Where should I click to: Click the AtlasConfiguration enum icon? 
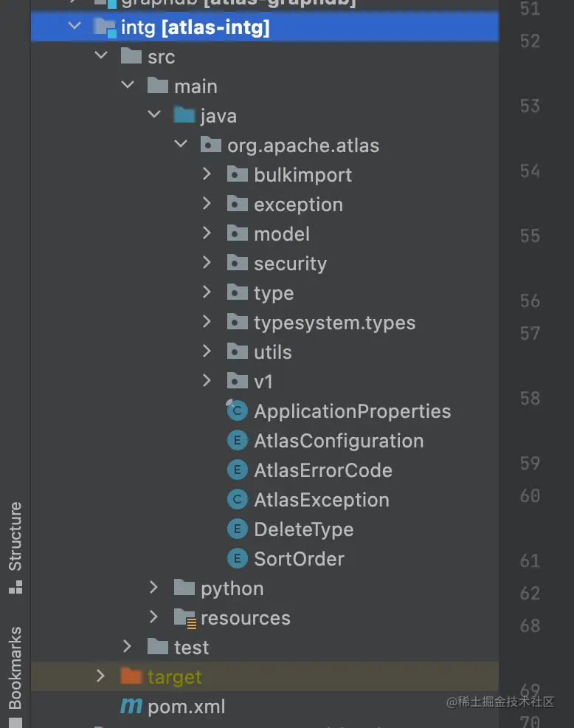pos(238,440)
